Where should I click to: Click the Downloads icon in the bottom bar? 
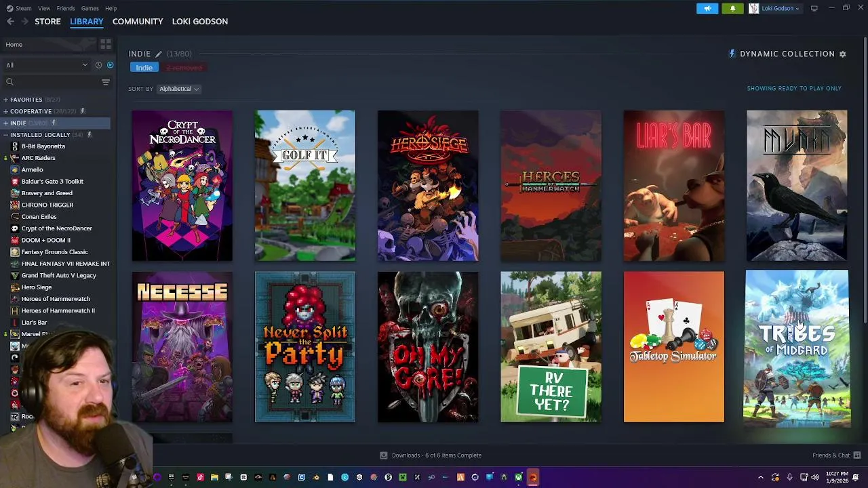384,455
